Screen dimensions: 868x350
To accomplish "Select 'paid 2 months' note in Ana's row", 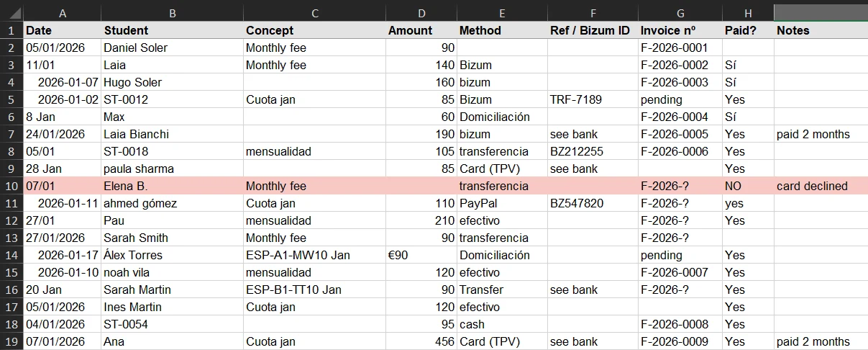I will tap(821, 341).
